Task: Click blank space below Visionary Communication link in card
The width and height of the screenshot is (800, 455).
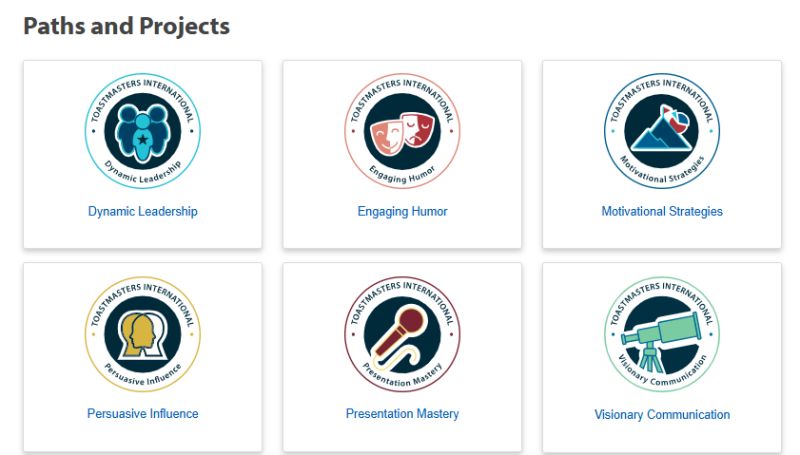Action: tap(662, 437)
